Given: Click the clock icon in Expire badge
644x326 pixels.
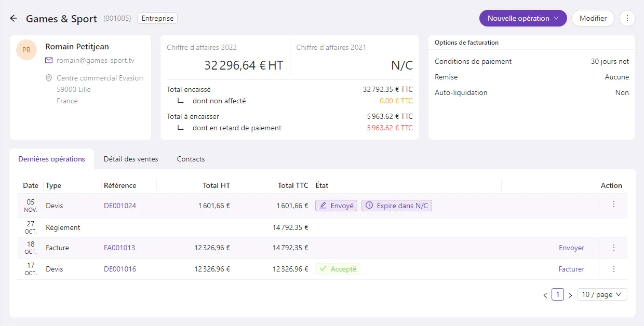Looking at the screenshot, I should coord(369,206).
